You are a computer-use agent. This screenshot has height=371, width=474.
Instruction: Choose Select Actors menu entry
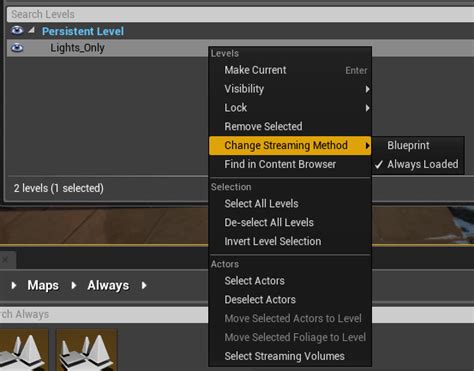(290, 281)
